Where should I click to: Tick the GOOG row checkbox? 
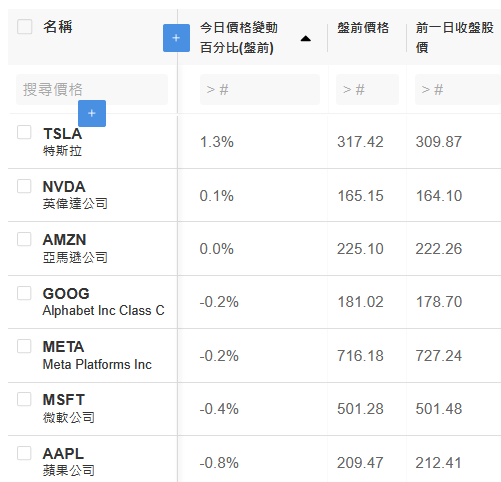[x=24, y=293]
